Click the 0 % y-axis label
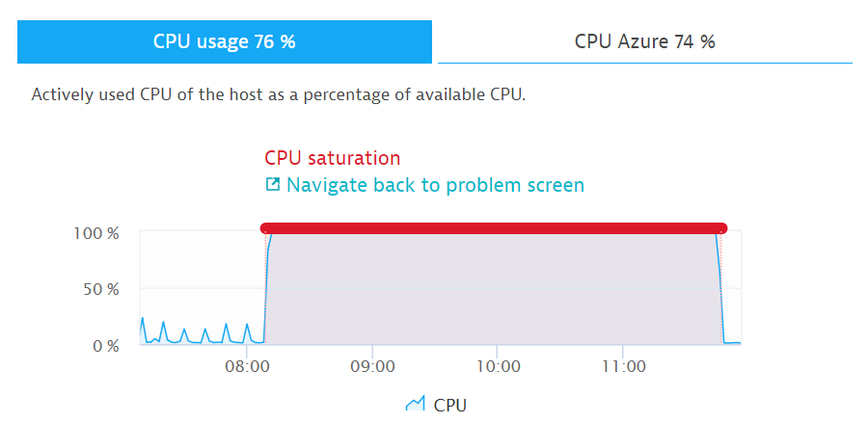This screenshot has height=423, width=868. coord(107,345)
